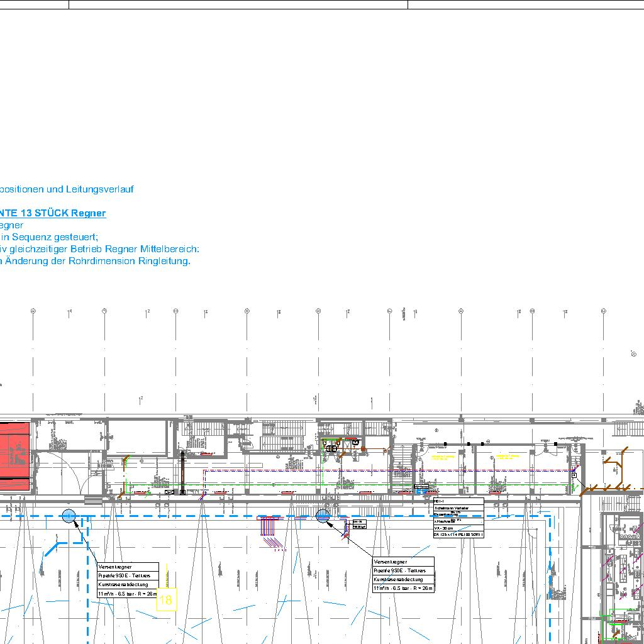Select the left blue sprinkler circle symbol
This screenshot has width=644, height=644.
click(69, 516)
